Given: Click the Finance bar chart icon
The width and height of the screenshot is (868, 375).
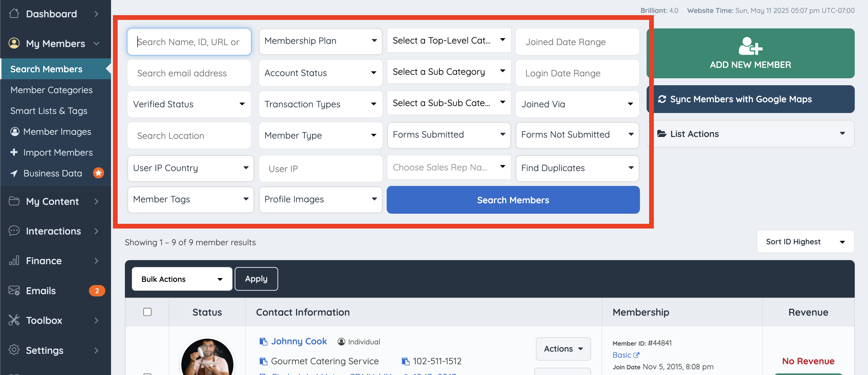Looking at the screenshot, I should [14, 260].
